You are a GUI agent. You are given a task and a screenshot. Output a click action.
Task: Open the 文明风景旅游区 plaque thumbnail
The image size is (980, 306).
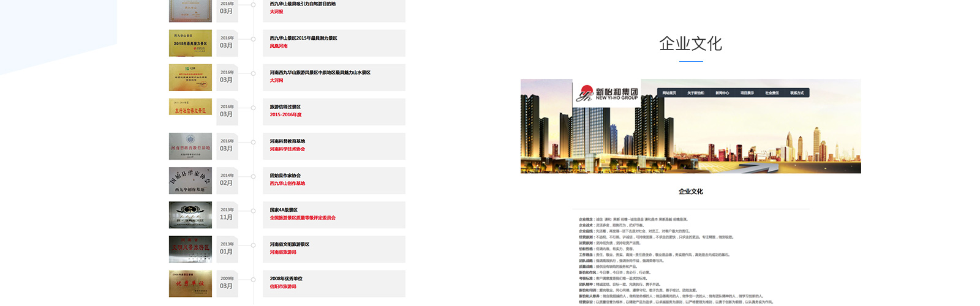coord(190,249)
